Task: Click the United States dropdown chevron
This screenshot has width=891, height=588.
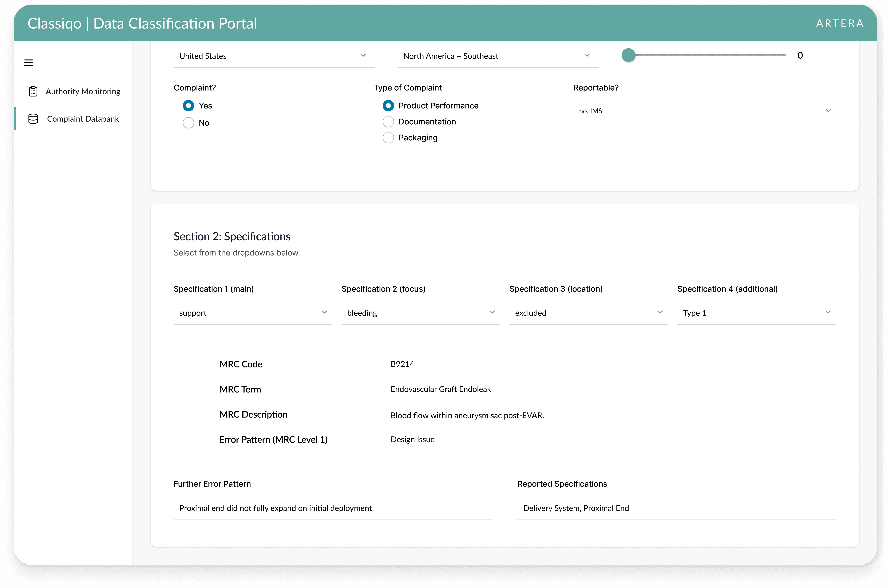Action: coord(363,55)
